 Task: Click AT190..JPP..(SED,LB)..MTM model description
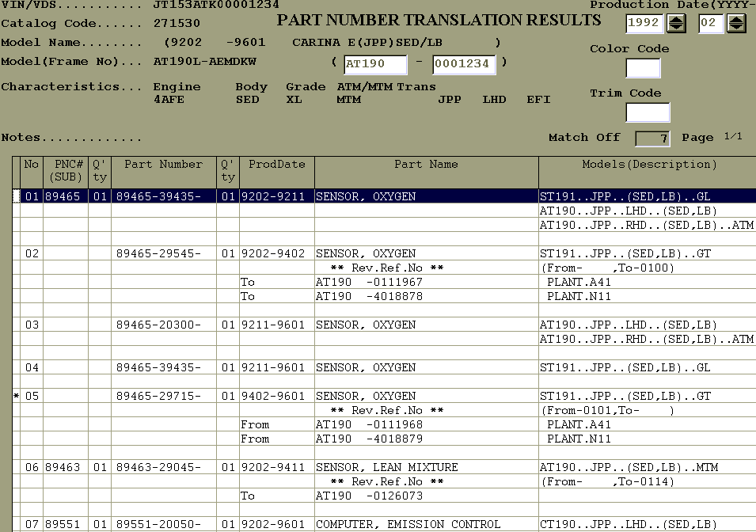point(629,467)
